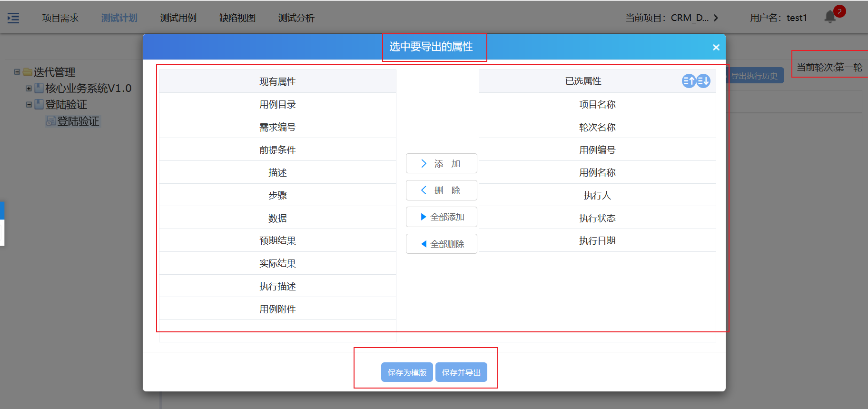868x409 pixels.
Task: Click the book icon beside 核心业务系统V1.0
Action: 39,89
